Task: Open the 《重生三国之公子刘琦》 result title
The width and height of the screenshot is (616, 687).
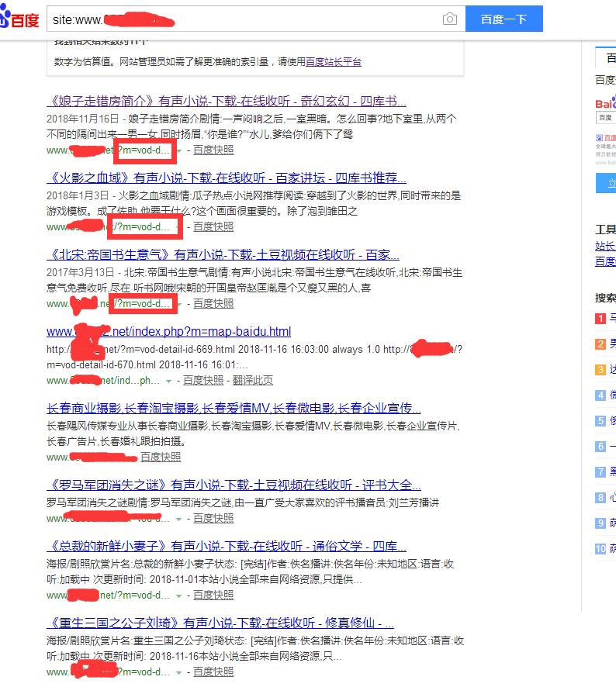Action: click(220, 623)
